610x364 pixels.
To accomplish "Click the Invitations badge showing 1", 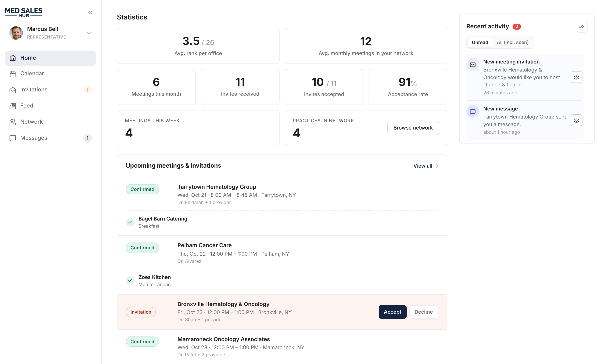I will click(87, 90).
